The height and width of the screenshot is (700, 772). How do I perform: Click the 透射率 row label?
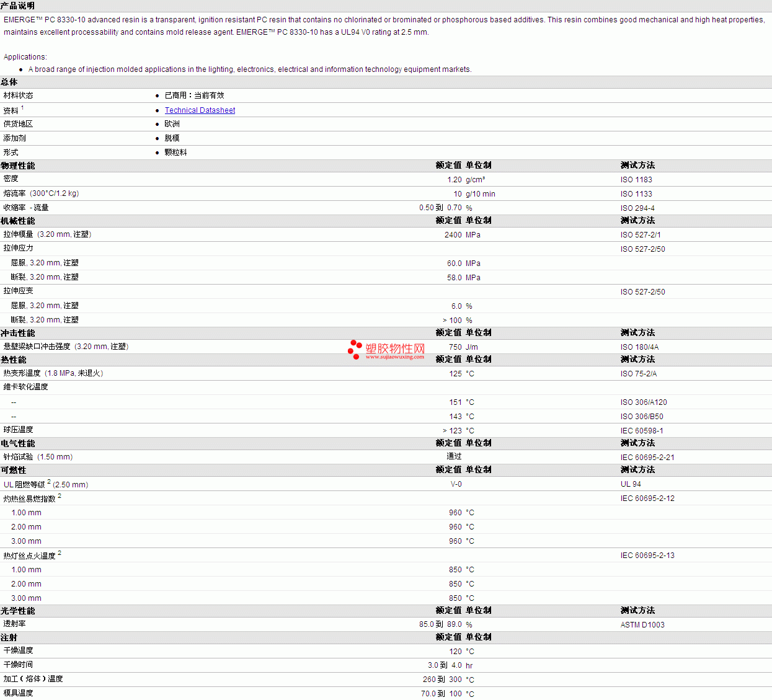coord(15,624)
